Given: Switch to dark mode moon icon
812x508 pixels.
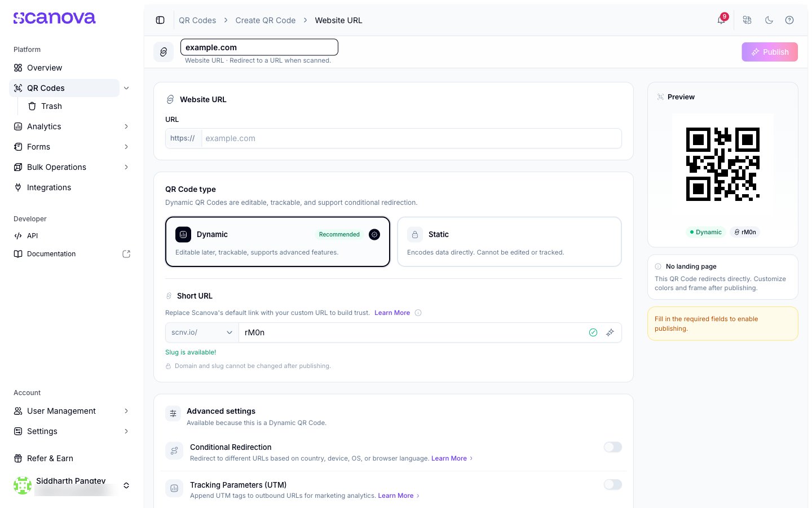Looking at the screenshot, I should [769, 20].
